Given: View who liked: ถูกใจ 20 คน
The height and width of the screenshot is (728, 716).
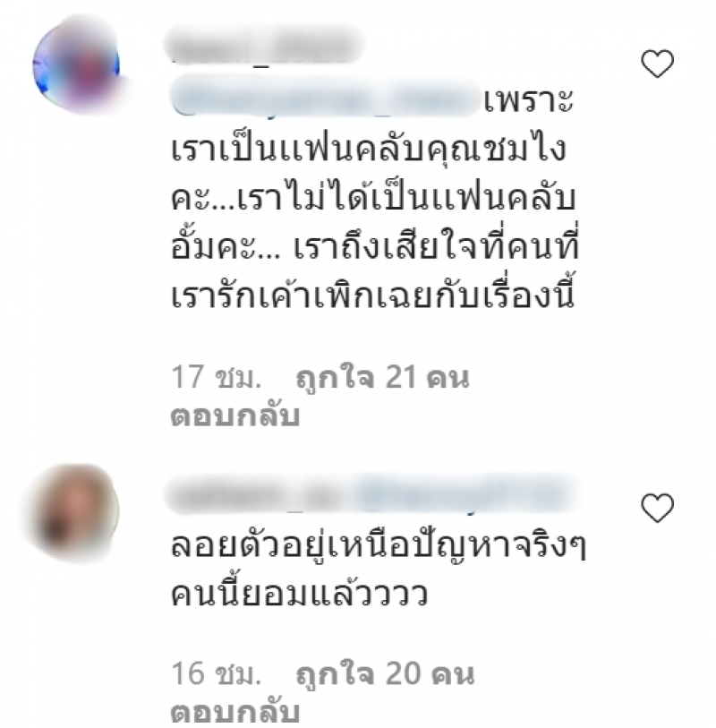Looking at the screenshot, I should pos(385,674).
